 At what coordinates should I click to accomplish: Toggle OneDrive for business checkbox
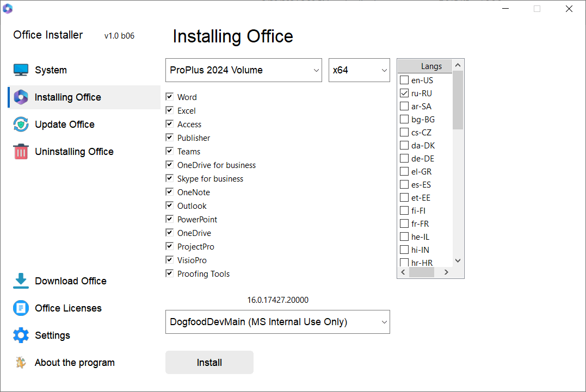click(169, 164)
